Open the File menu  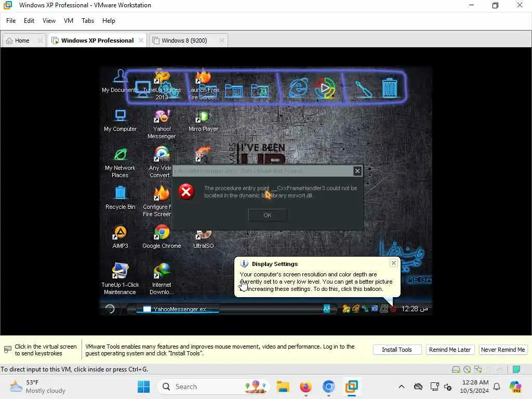click(11, 21)
